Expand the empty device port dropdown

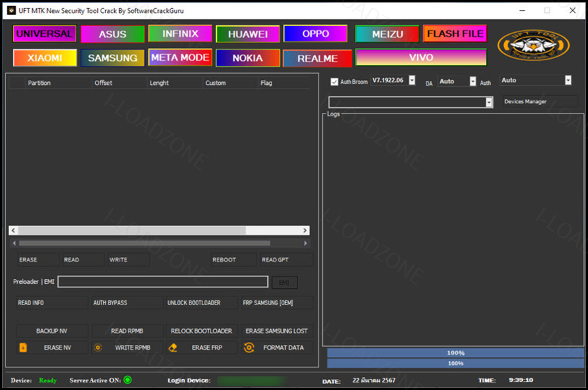(489, 102)
